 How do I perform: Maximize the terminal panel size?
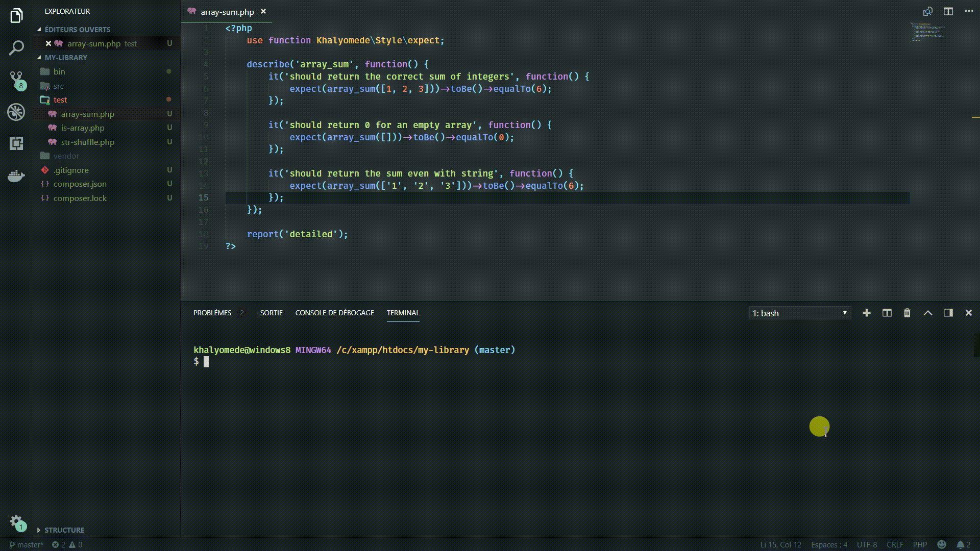click(927, 313)
